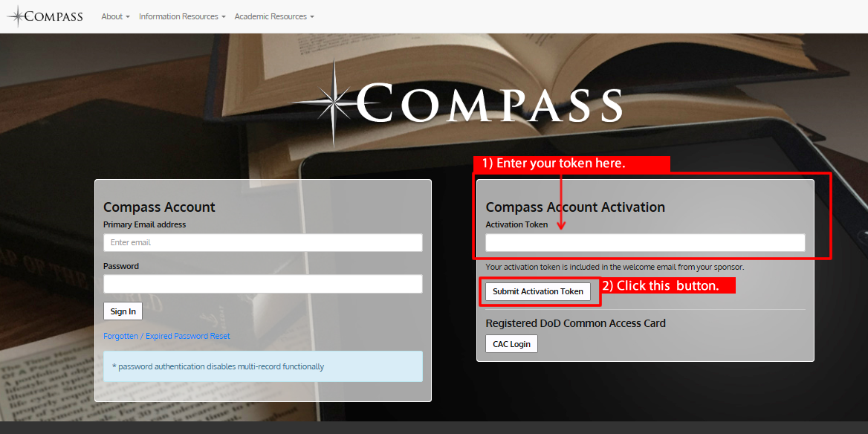
Task: Click the Compass logo in the navbar
Action: tap(45, 16)
